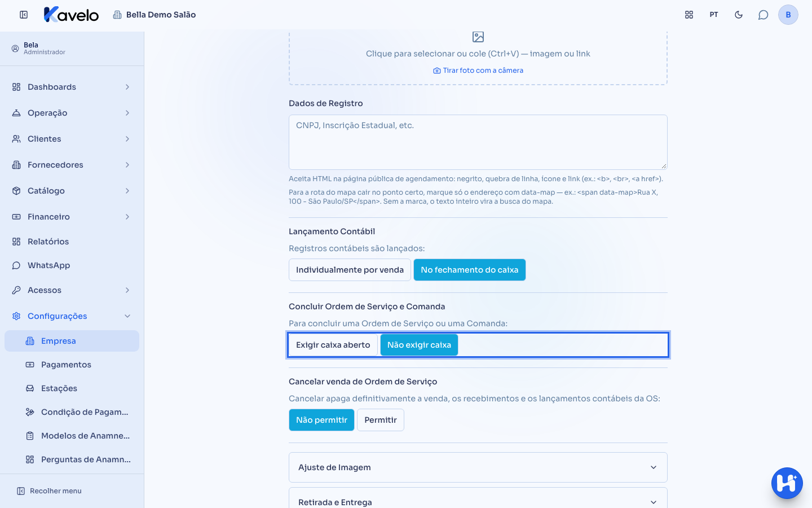
Task: Click the Condição de Pagamento icon
Action: (x=30, y=412)
